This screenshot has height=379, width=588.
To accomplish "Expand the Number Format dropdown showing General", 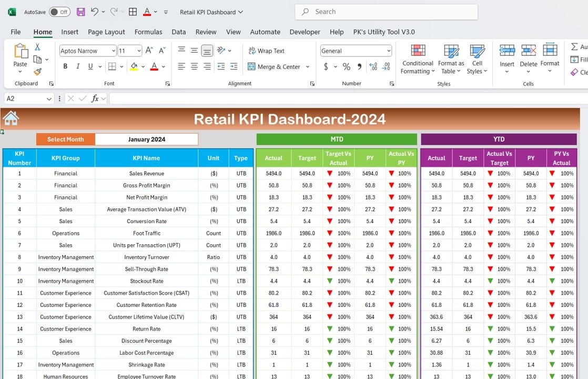I will click(x=389, y=51).
